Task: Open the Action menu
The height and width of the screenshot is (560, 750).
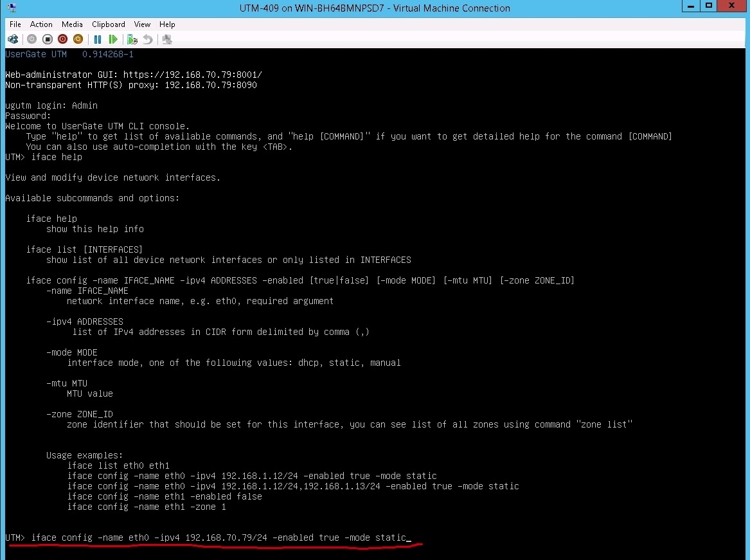Action: [41, 24]
